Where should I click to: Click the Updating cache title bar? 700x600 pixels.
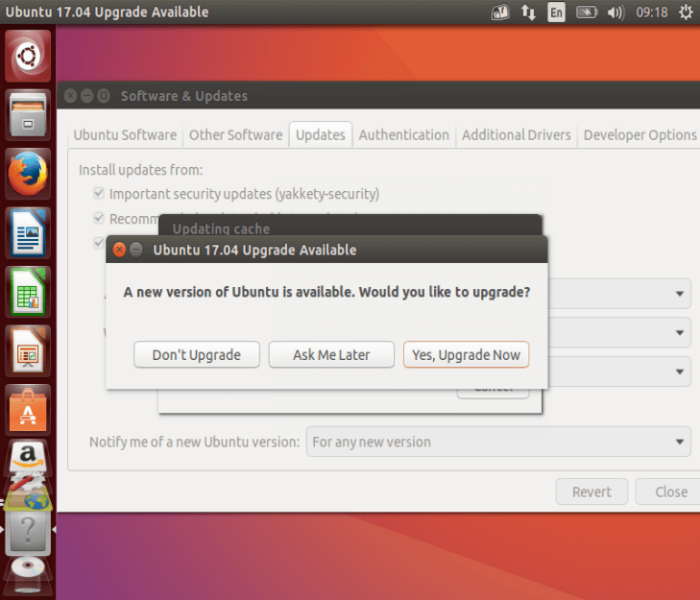click(350, 225)
